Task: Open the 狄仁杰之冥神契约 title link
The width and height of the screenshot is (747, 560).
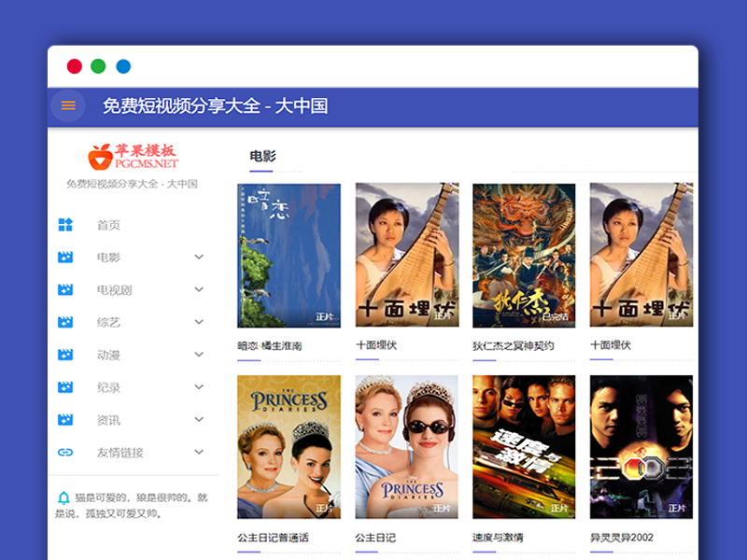Action: [513, 345]
